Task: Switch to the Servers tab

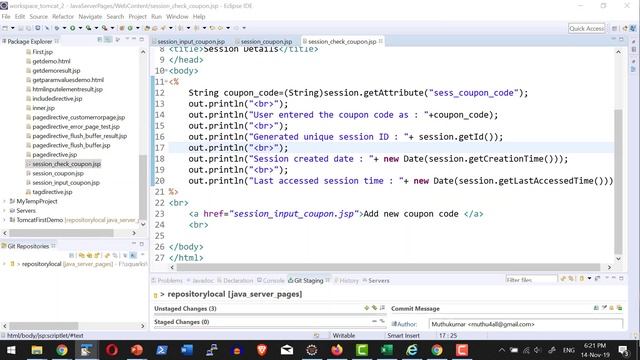Action: (x=376, y=280)
